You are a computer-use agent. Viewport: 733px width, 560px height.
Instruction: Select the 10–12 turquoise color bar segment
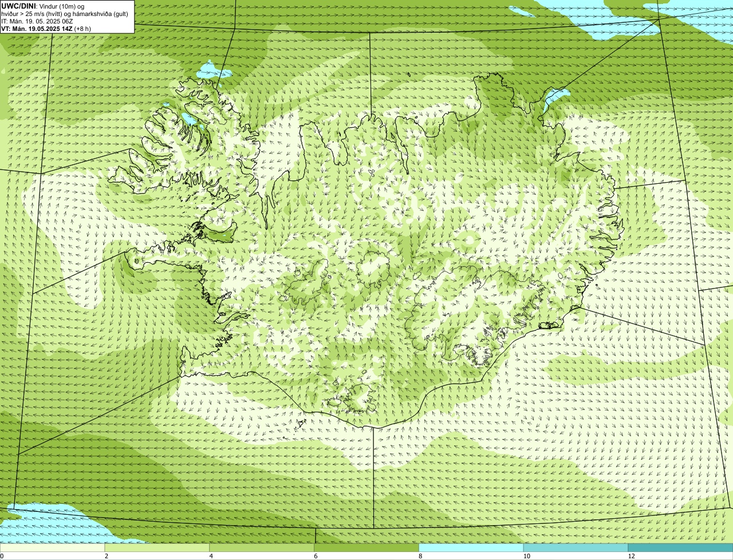coord(576,548)
